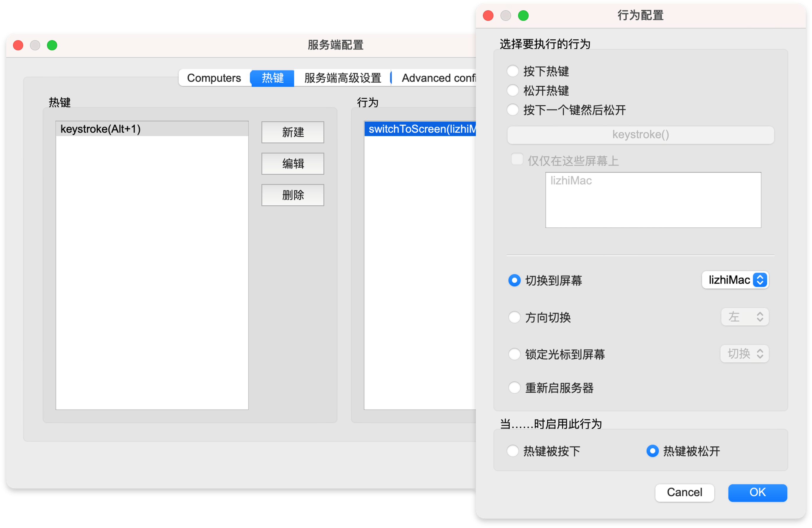Switch to the 热键 tab
Screen dimensions: 812x528
click(x=272, y=78)
